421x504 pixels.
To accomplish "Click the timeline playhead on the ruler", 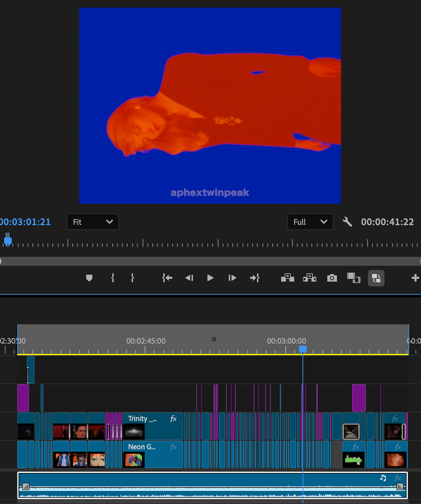I will tap(303, 349).
